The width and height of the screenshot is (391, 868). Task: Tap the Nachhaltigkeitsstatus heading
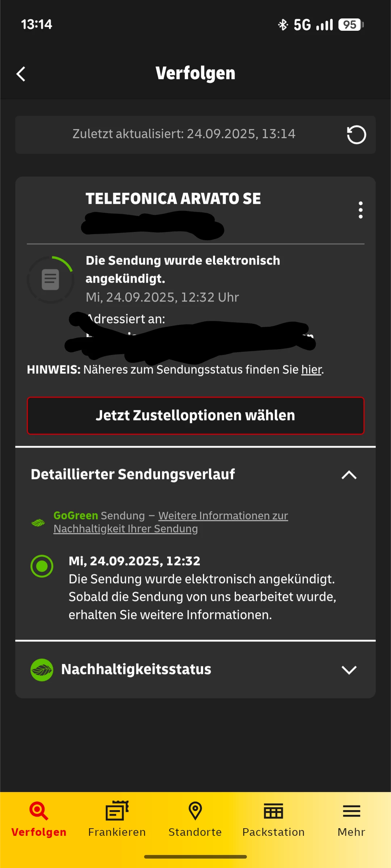pos(136,669)
